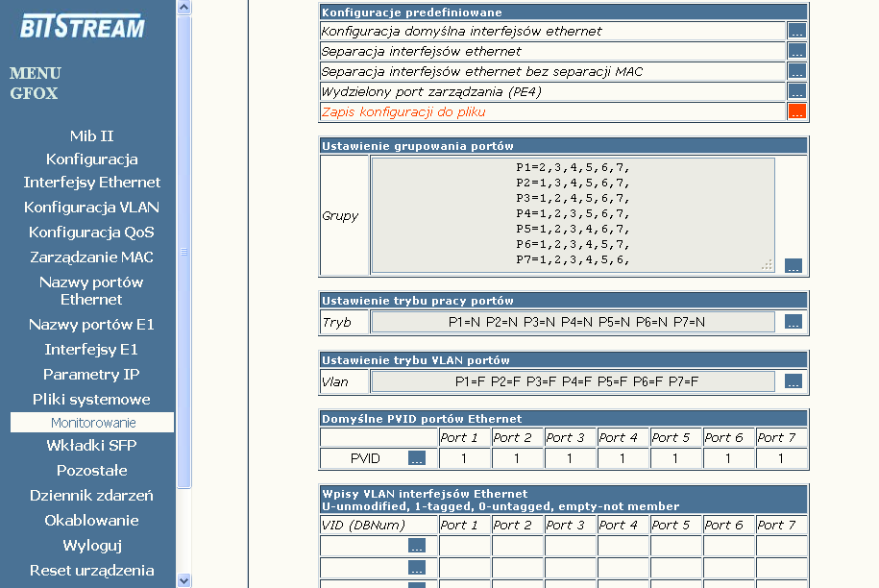The height and width of the screenshot is (588, 879).
Task: Open Mib II menu item
Action: 92,135
